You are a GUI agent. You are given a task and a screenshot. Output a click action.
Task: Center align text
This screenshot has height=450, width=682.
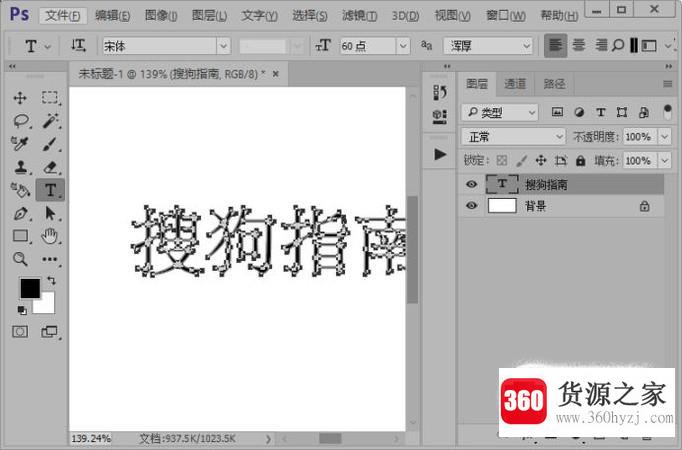tap(578, 45)
